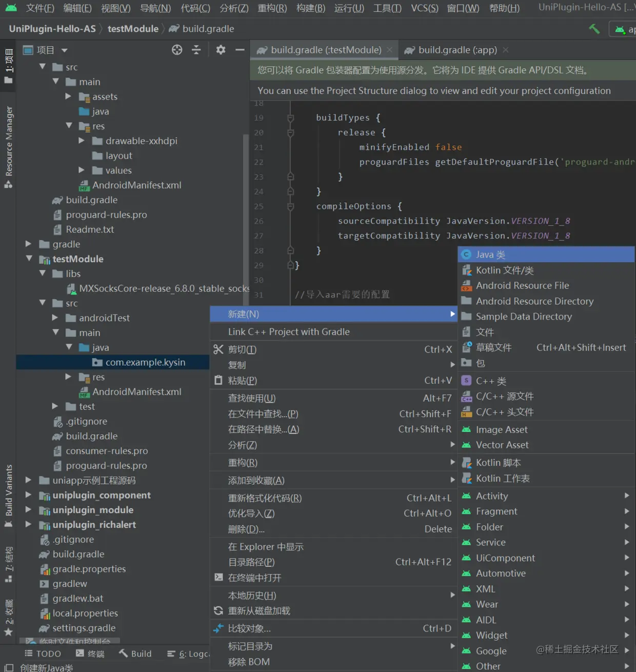Expand drawable-xxhdpi folder
This screenshot has width=636, height=672.
pyautogui.click(x=82, y=140)
